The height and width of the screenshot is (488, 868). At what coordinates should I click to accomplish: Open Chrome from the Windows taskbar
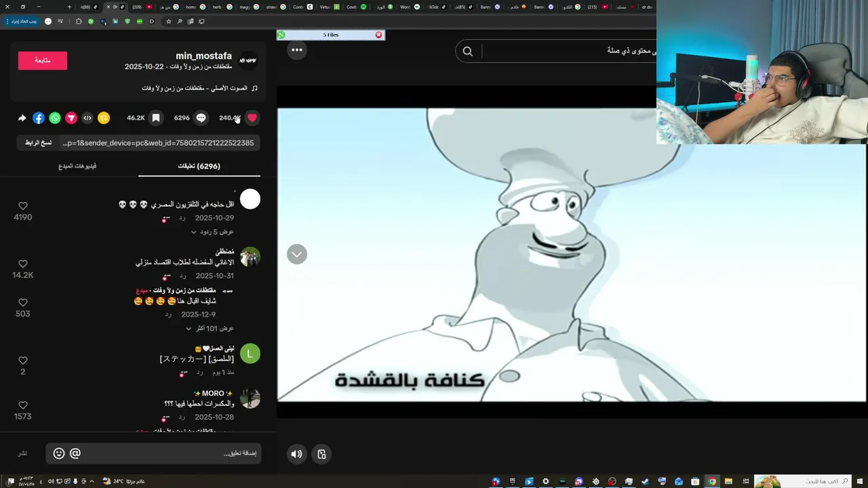712,481
